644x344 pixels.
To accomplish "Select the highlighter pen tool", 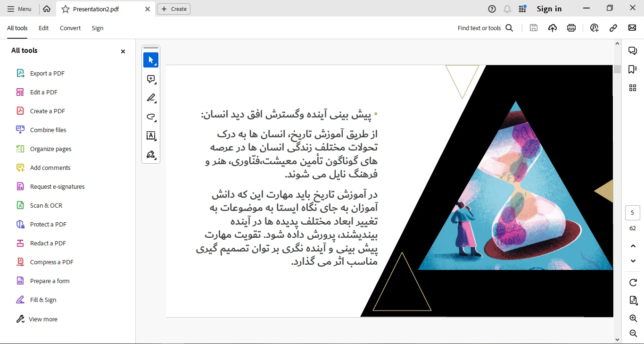I will click(151, 98).
